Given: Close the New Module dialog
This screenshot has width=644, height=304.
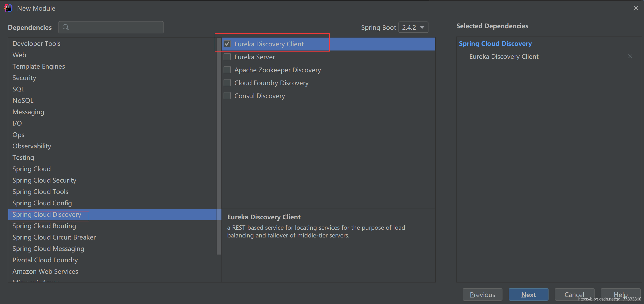Looking at the screenshot, I should click(x=636, y=8).
